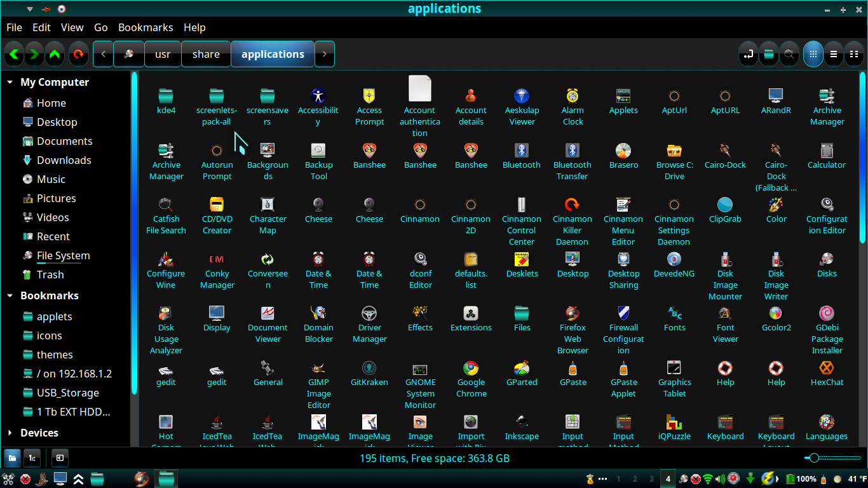
Task: Select Disk Usage Analyzer icon
Action: 166,313
